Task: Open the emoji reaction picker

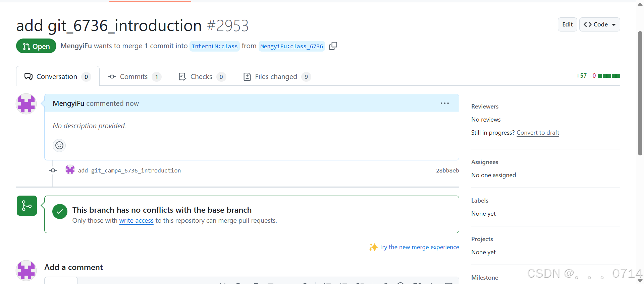Action: click(59, 145)
